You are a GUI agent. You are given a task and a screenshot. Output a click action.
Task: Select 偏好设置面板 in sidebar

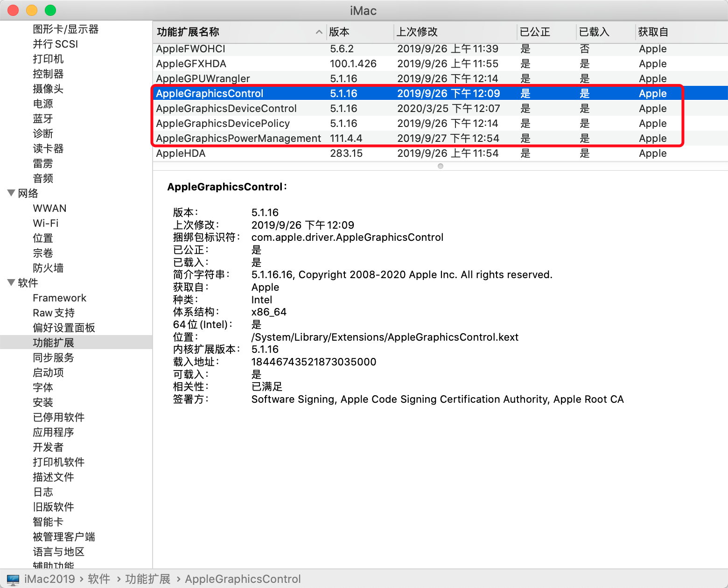pos(64,328)
